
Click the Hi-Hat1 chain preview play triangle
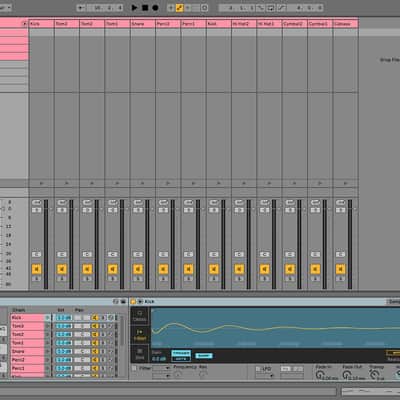tap(269, 183)
